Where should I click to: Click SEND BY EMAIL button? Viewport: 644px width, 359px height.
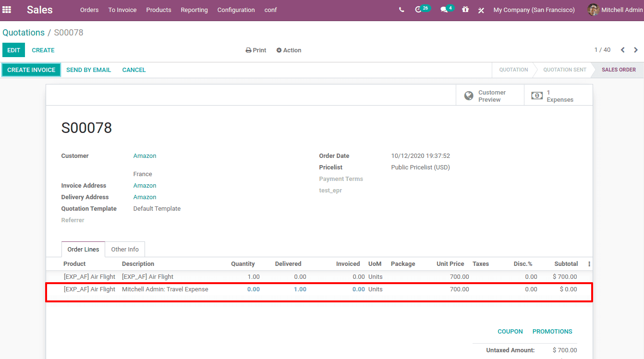click(88, 70)
